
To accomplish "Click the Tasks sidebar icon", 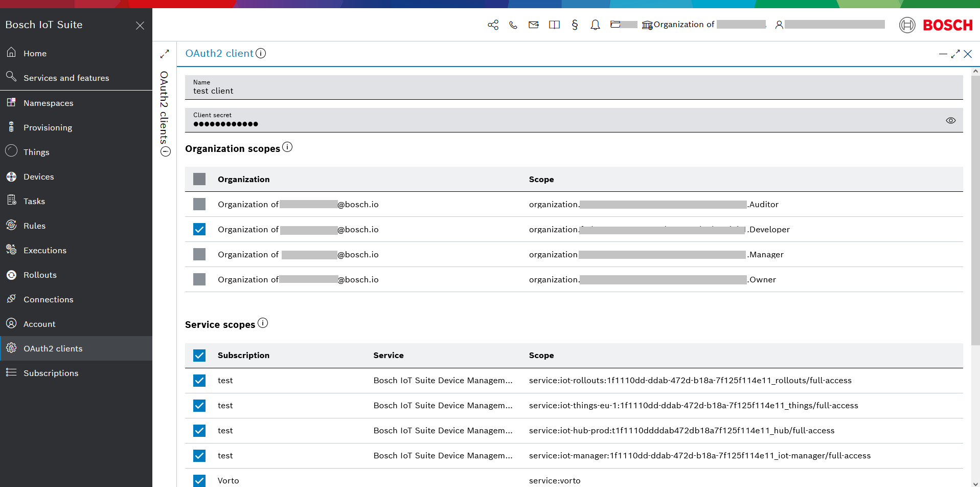I will 11,201.
